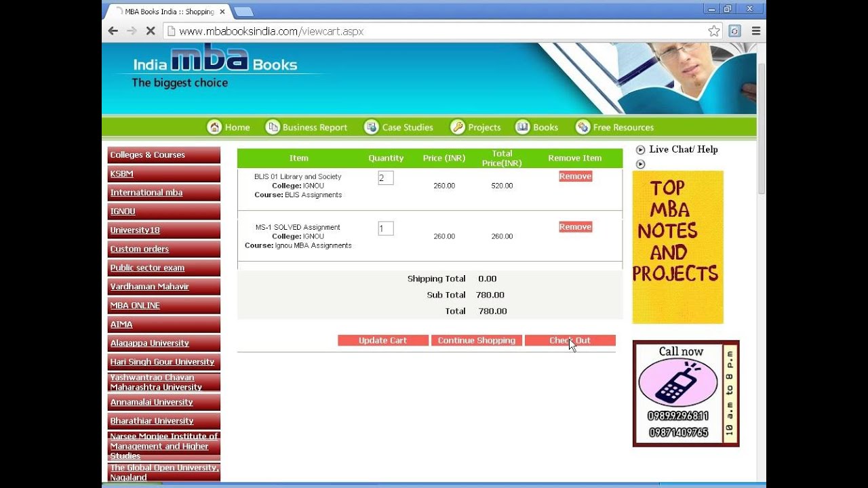Close the MBA Books India tab
868x488 pixels.
(x=222, y=12)
